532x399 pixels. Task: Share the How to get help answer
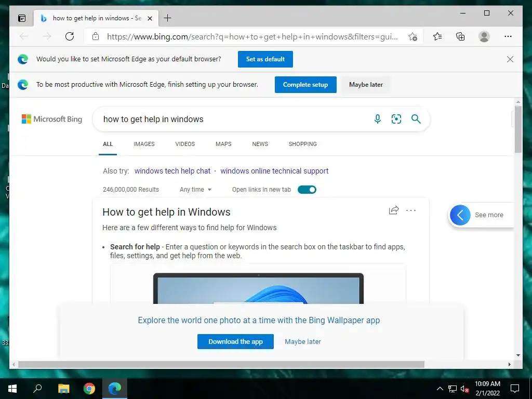(x=394, y=210)
